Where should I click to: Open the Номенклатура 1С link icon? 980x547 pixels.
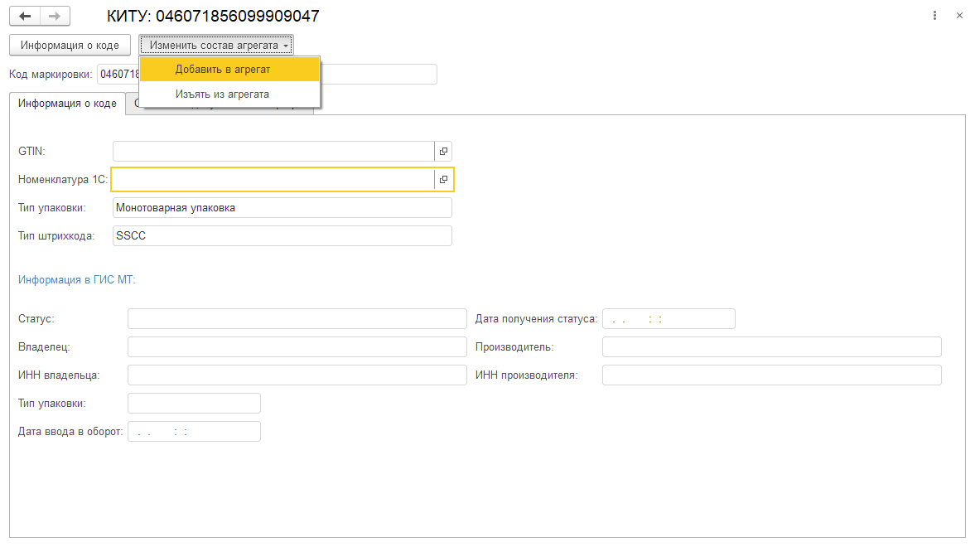pos(443,179)
